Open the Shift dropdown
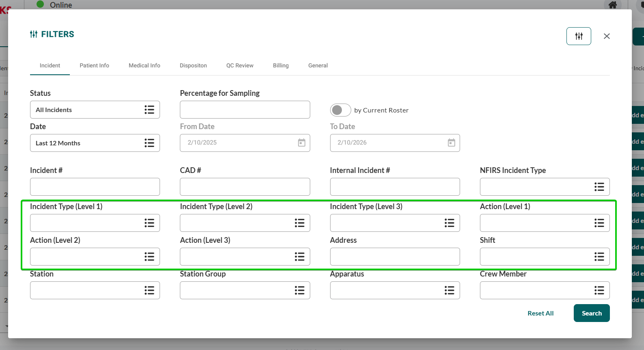This screenshot has width=644, height=350. [545, 257]
